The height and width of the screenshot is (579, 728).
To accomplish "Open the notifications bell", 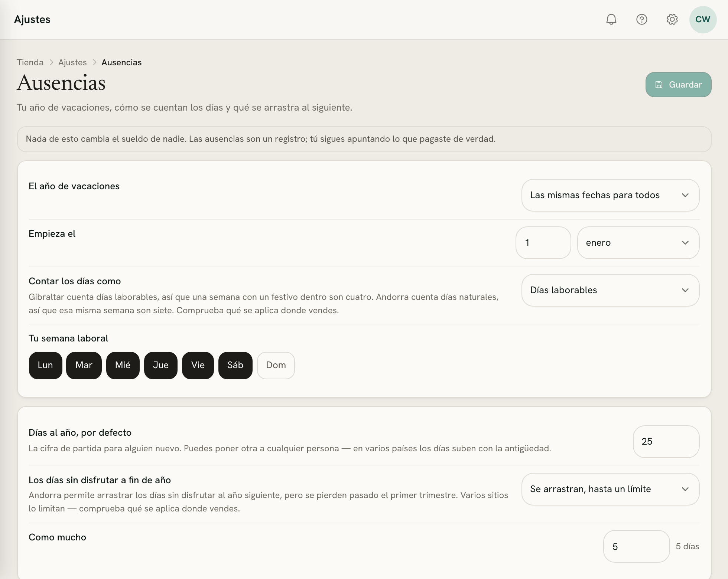I will (611, 19).
